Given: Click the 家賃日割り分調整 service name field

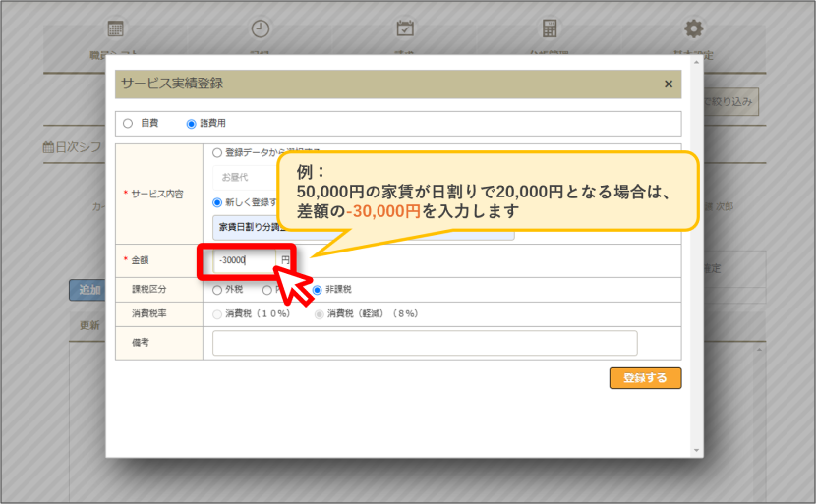Looking at the screenshot, I should (363, 227).
